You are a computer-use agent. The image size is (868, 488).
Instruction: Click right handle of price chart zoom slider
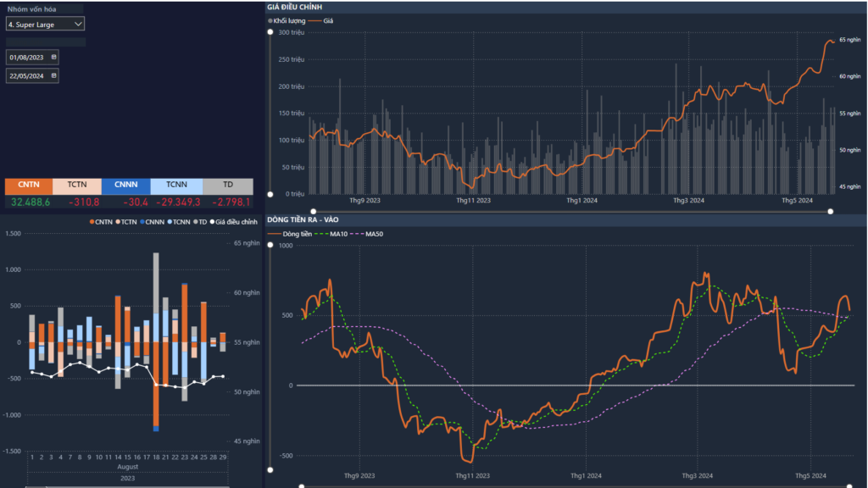click(x=831, y=211)
